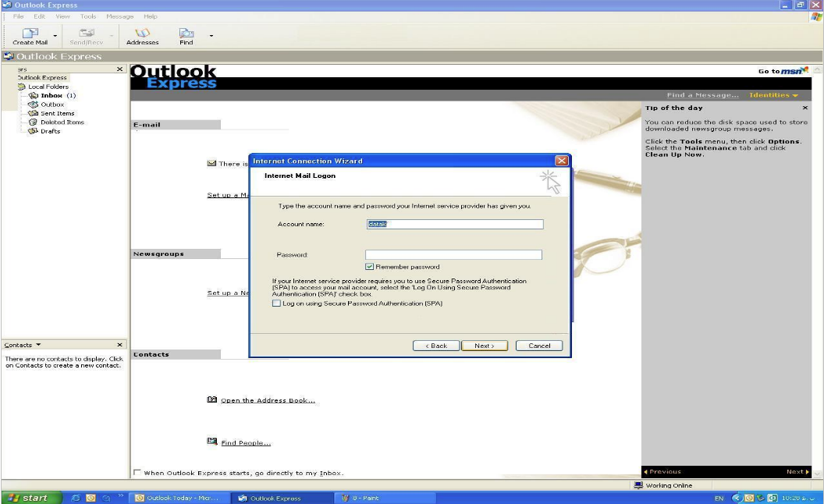Open the Message menu
The image size is (824, 504).
click(x=120, y=16)
